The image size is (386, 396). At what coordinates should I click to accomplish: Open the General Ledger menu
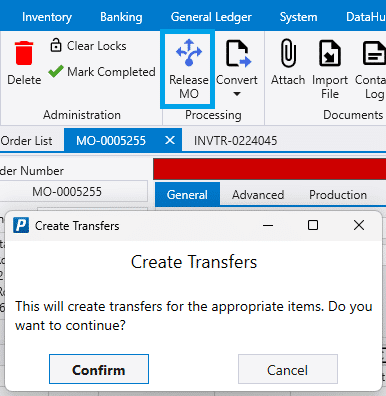click(x=211, y=17)
